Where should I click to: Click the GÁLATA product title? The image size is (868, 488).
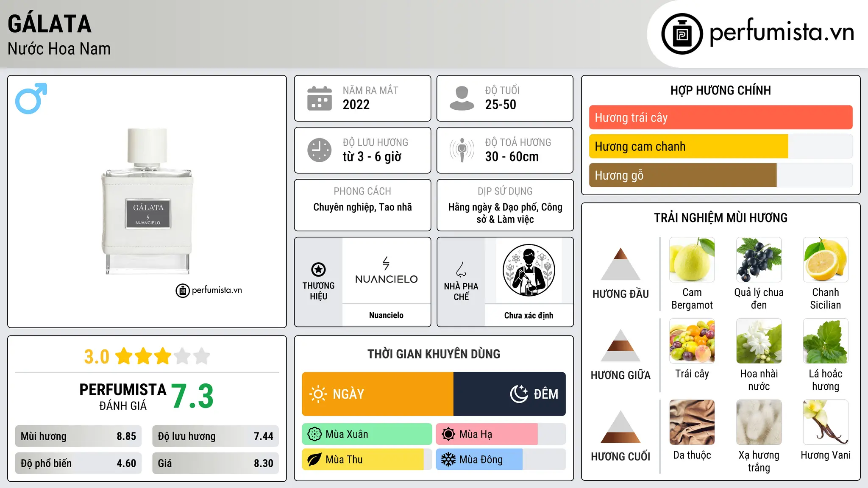pyautogui.click(x=50, y=24)
